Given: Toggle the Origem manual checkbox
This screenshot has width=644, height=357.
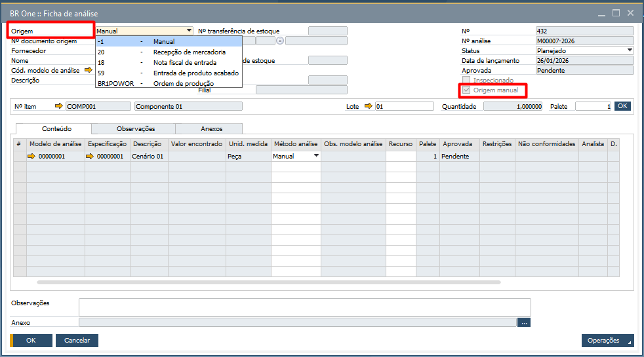Looking at the screenshot, I should (x=466, y=90).
